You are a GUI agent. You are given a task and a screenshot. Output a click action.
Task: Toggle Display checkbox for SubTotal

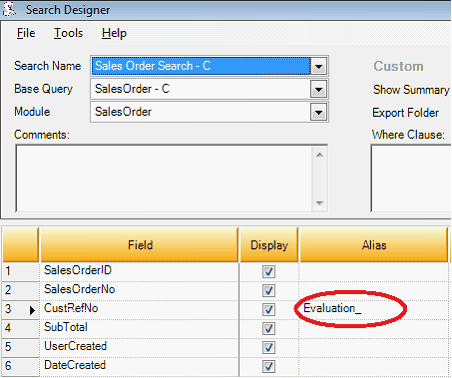click(x=268, y=328)
